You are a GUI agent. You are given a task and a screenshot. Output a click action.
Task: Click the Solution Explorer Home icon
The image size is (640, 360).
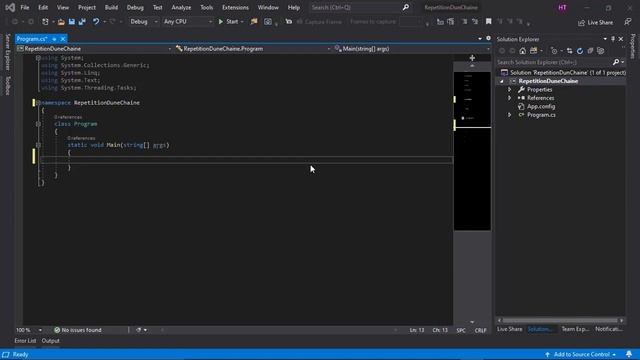coord(522,51)
